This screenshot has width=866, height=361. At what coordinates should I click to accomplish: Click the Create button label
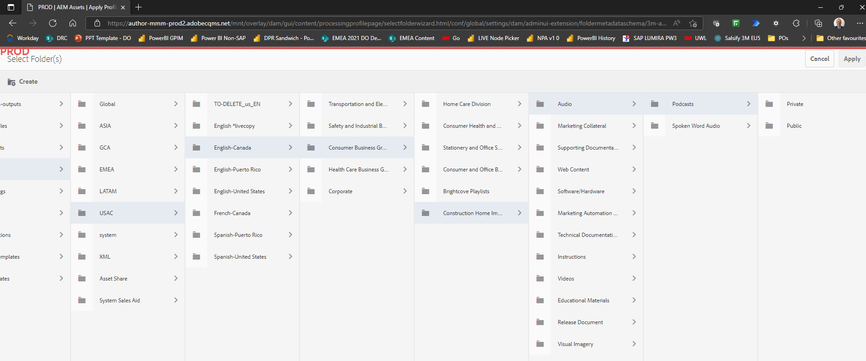coord(28,82)
